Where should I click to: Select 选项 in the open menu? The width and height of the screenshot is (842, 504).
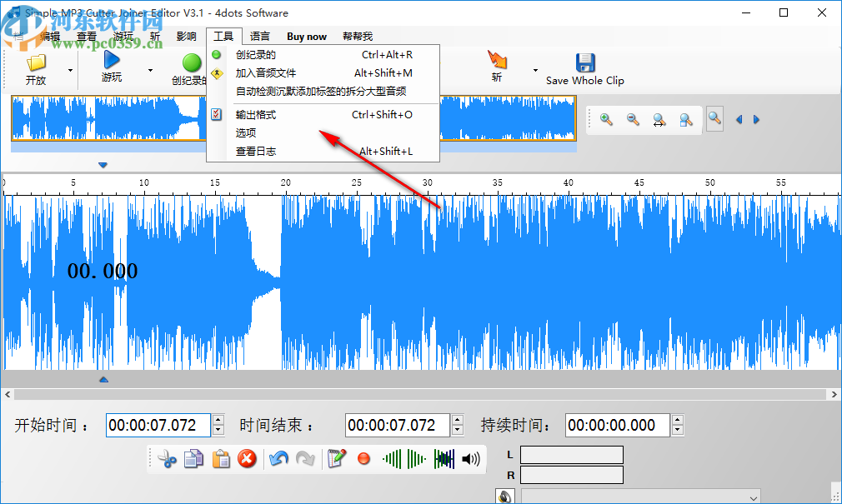pyautogui.click(x=246, y=132)
